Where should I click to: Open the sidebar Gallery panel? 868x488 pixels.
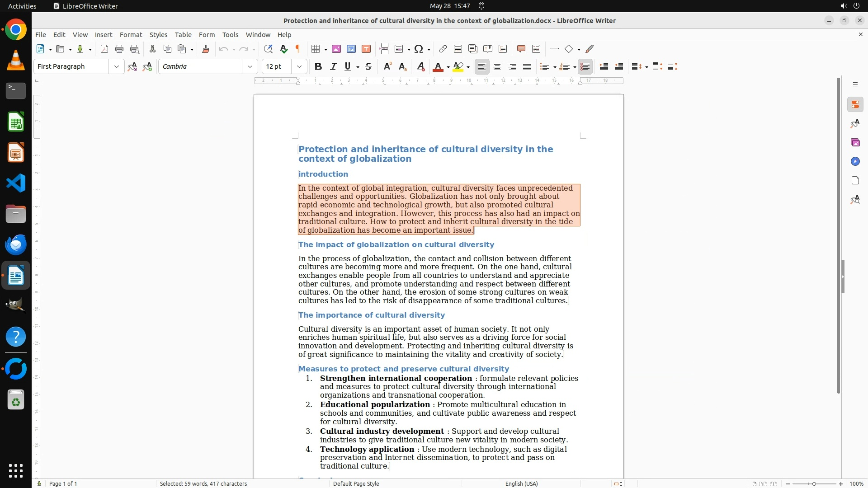coord(855,142)
